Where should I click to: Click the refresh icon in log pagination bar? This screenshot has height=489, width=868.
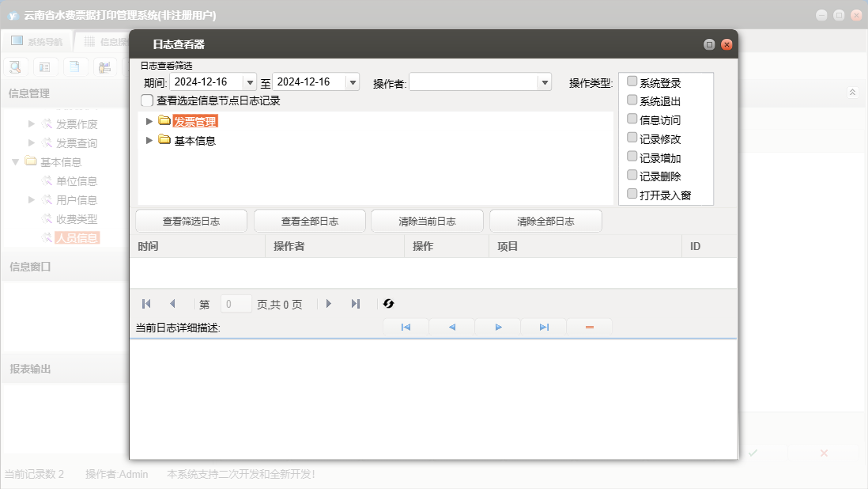coord(388,304)
